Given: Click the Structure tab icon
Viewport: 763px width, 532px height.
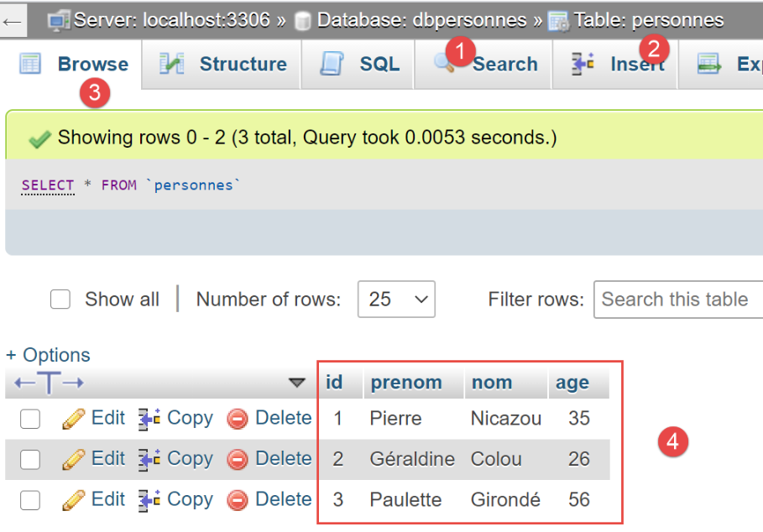Looking at the screenshot, I should coord(172,64).
